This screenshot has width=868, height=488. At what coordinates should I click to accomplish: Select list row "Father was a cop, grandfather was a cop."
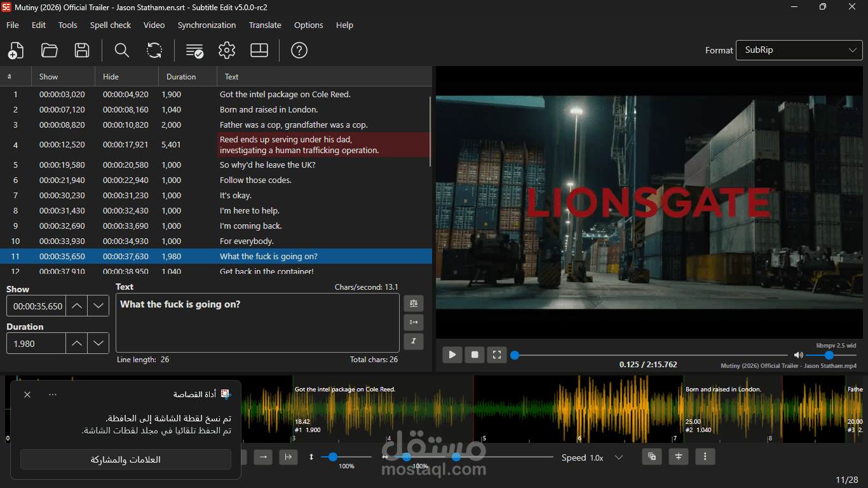pyautogui.click(x=215, y=125)
